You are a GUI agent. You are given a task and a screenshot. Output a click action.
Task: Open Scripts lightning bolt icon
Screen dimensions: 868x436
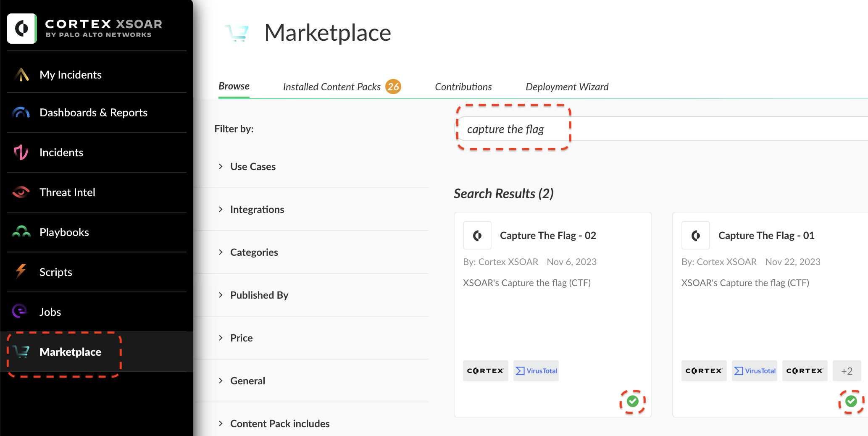click(21, 272)
